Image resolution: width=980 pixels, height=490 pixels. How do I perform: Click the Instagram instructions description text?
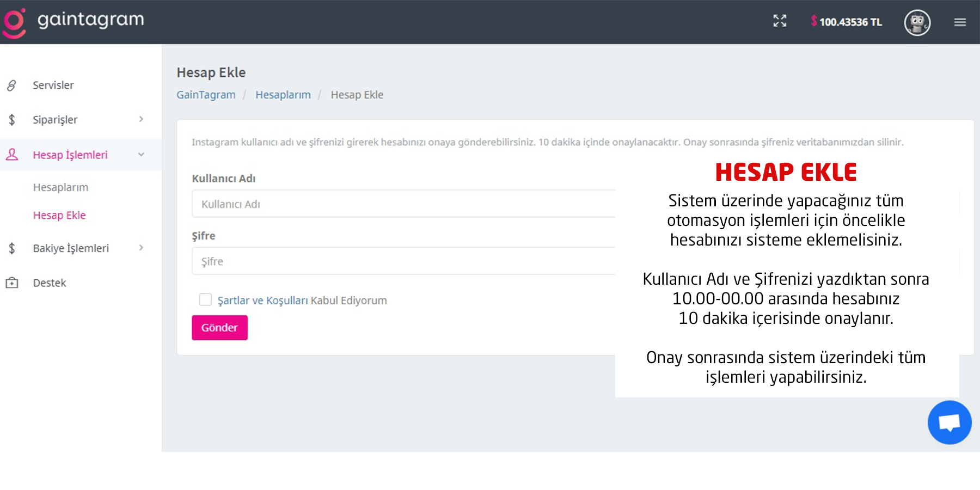[x=547, y=142]
